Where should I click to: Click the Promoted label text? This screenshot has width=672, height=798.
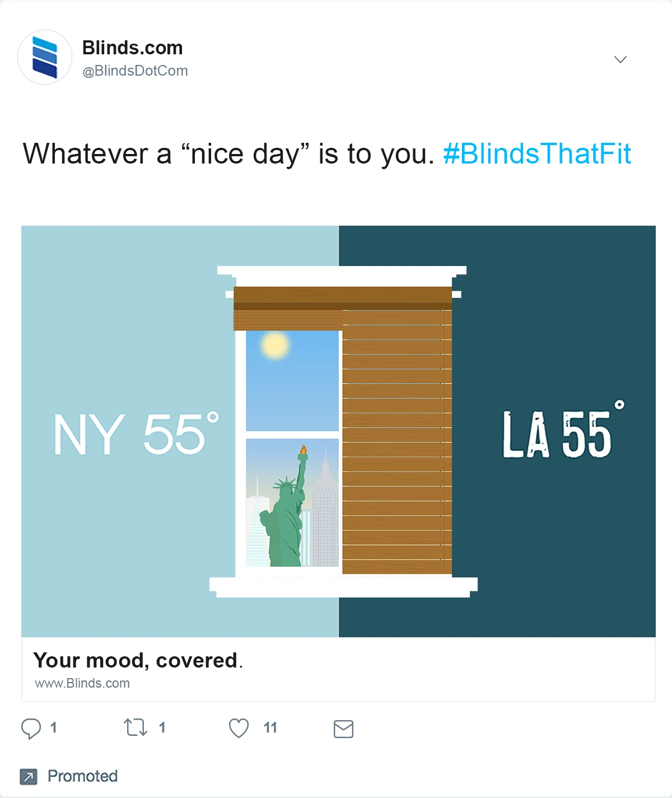click(82, 776)
